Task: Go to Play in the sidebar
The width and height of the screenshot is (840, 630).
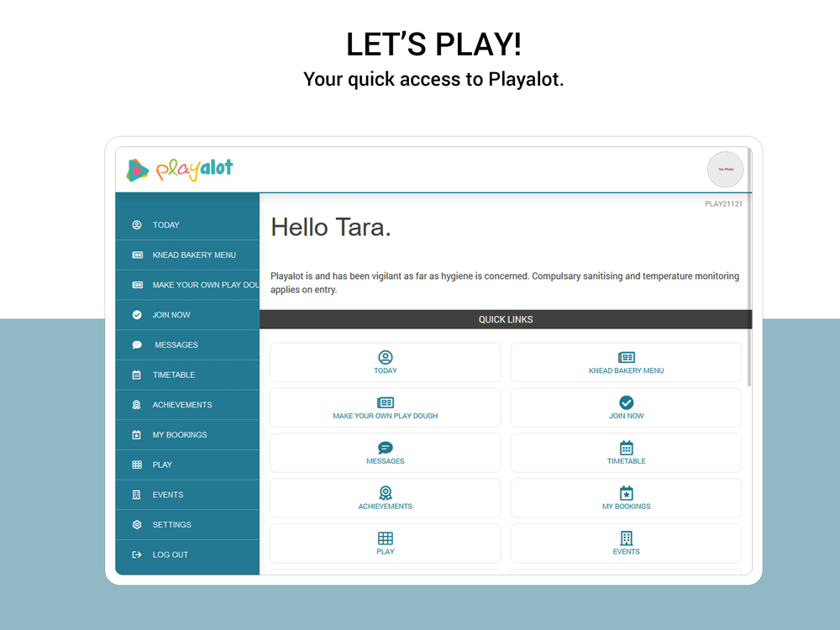Action: [162, 465]
